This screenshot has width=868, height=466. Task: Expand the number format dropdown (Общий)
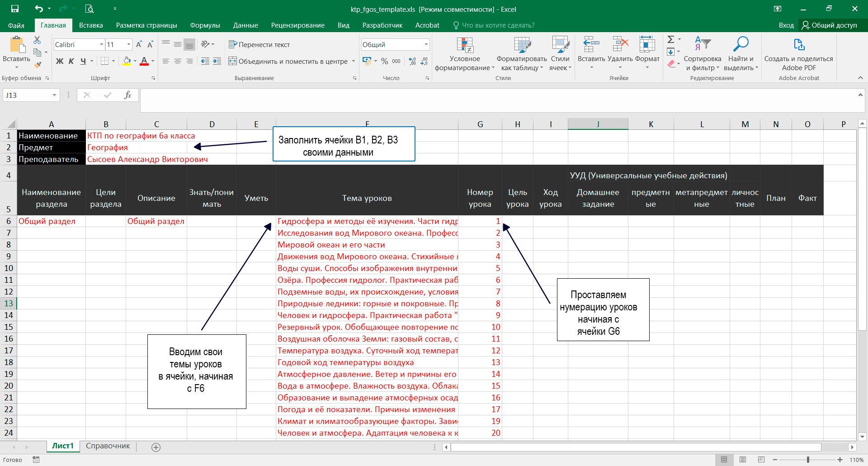[x=426, y=44]
